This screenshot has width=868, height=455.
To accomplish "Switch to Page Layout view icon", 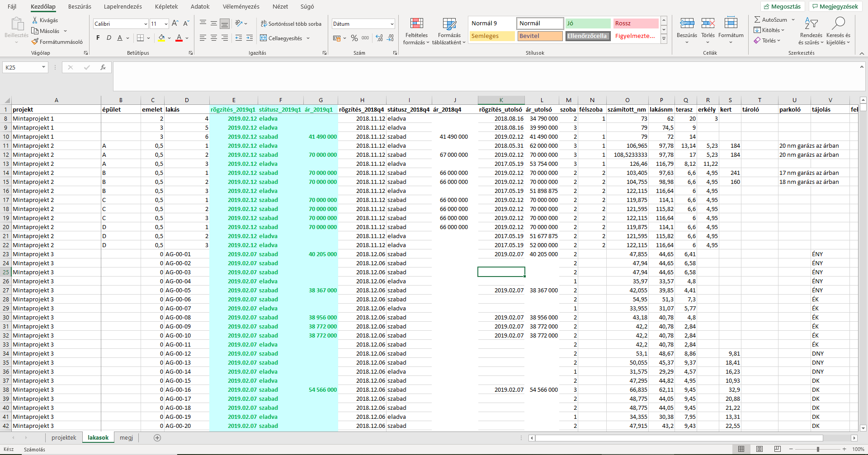I will (759, 449).
